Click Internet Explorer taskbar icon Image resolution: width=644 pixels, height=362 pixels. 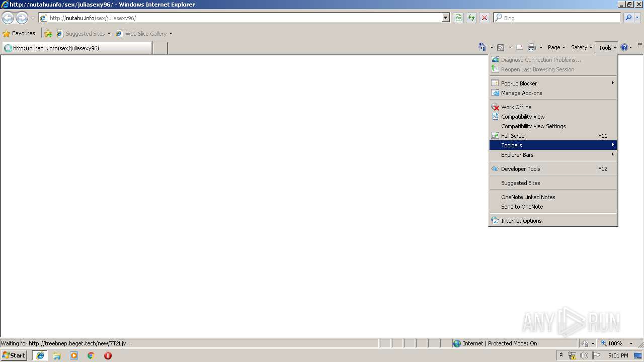tap(40, 355)
